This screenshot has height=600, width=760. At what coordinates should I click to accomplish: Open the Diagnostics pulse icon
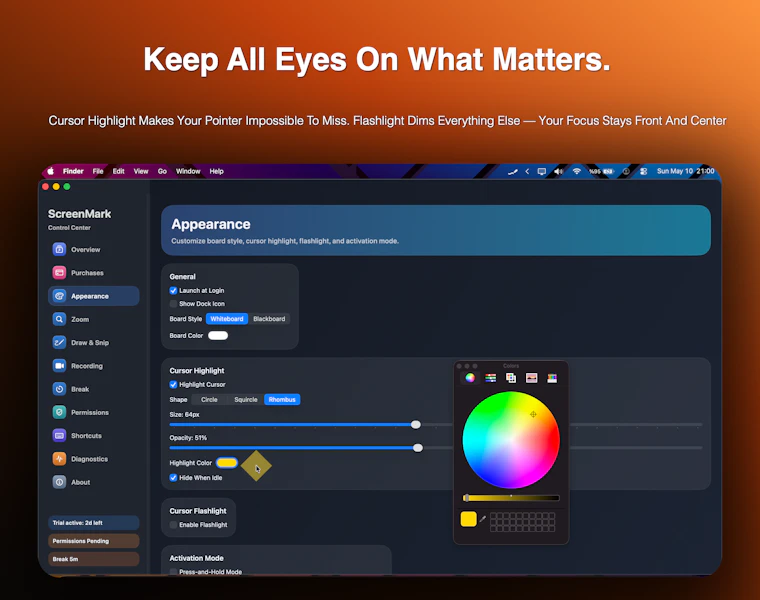point(59,458)
